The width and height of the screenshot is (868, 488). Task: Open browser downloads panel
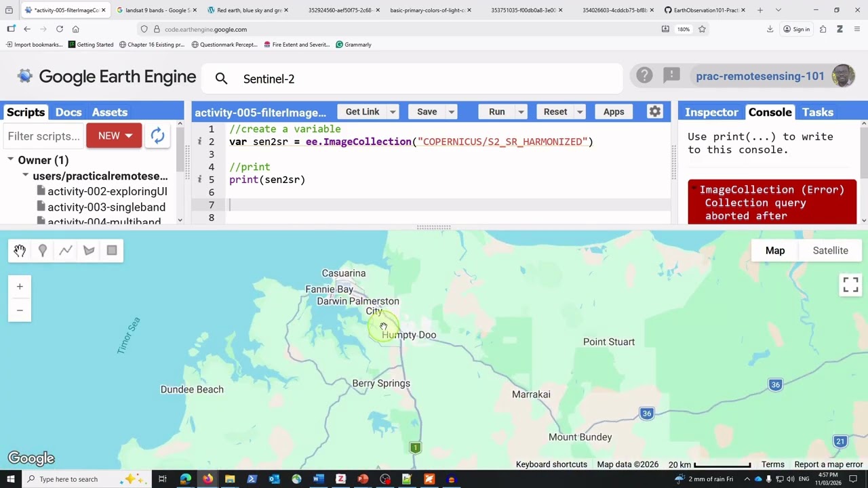click(770, 29)
